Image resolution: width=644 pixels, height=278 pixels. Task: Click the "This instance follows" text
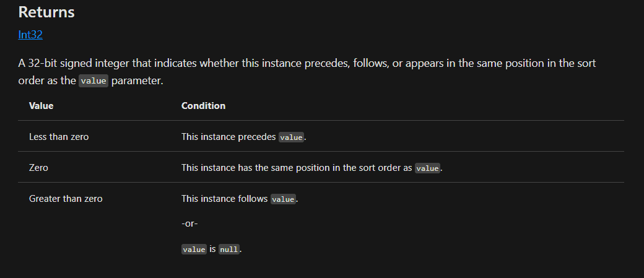pyautogui.click(x=225, y=199)
